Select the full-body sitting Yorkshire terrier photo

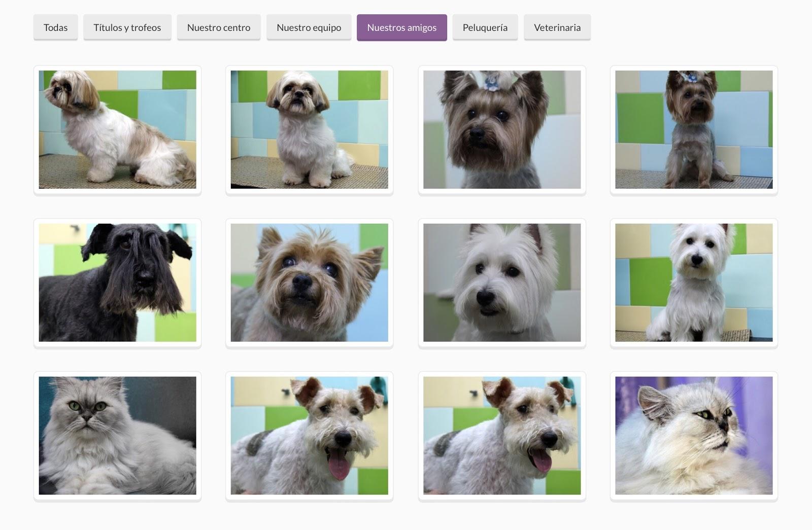[694, 129]
